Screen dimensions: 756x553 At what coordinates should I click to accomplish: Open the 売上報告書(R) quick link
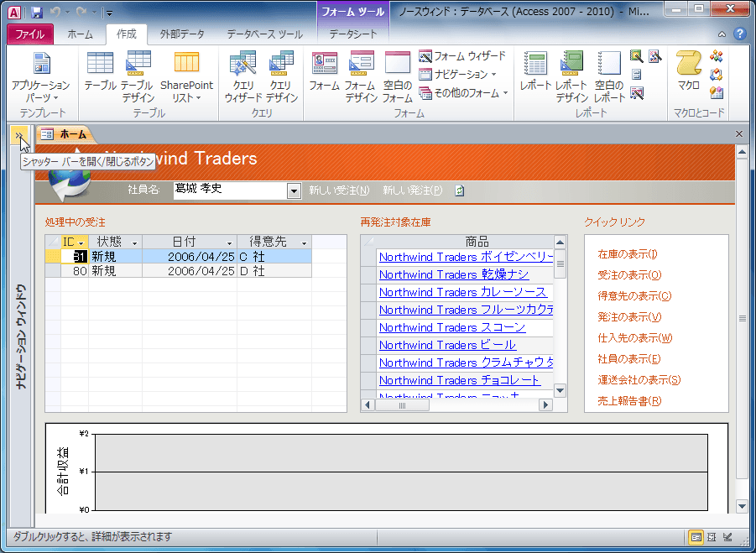pyautogui.click(x=629, y=401)
